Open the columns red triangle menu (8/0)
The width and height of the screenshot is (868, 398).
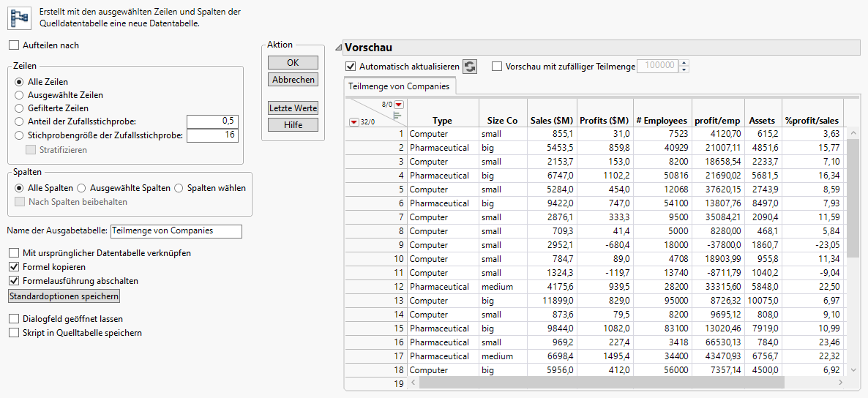(x=399, y=105)
